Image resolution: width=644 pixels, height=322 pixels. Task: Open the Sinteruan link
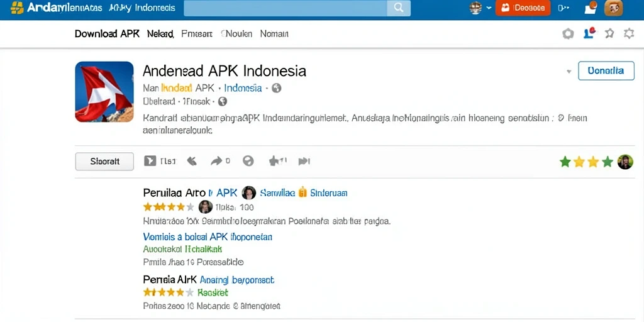[x=329, y=192]
